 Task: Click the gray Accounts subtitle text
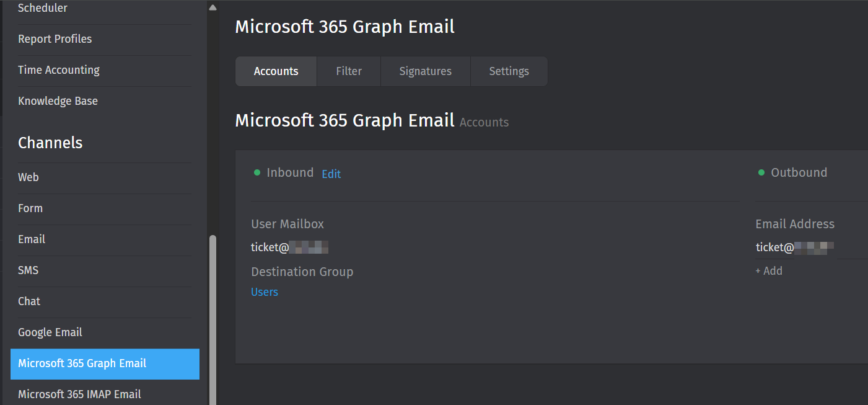click(x=484, y=122)
